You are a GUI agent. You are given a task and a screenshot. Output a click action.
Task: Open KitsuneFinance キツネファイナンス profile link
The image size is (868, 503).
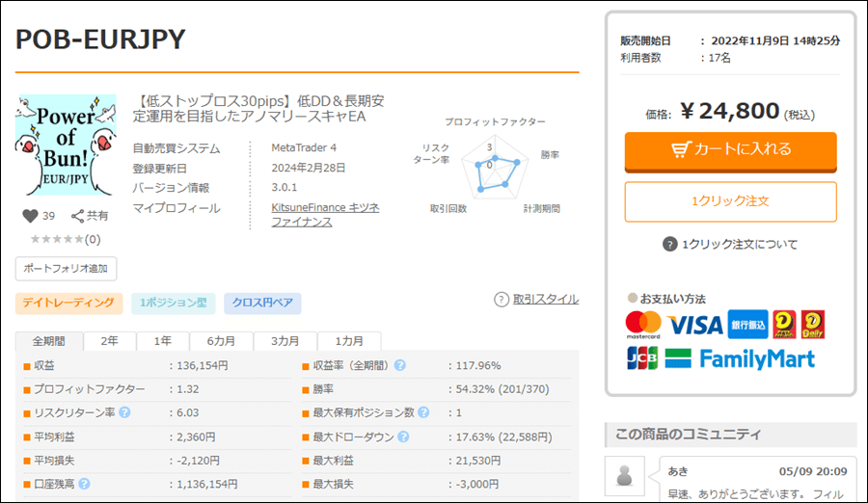(325, 215)
